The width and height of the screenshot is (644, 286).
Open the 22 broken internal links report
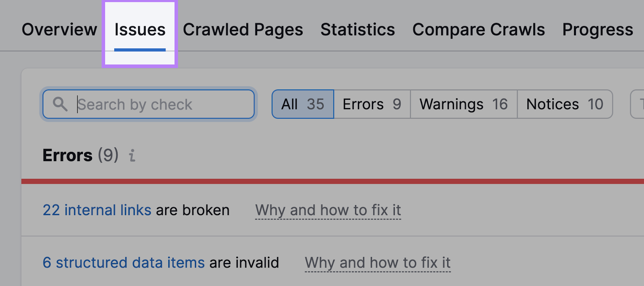coord(97,210)
